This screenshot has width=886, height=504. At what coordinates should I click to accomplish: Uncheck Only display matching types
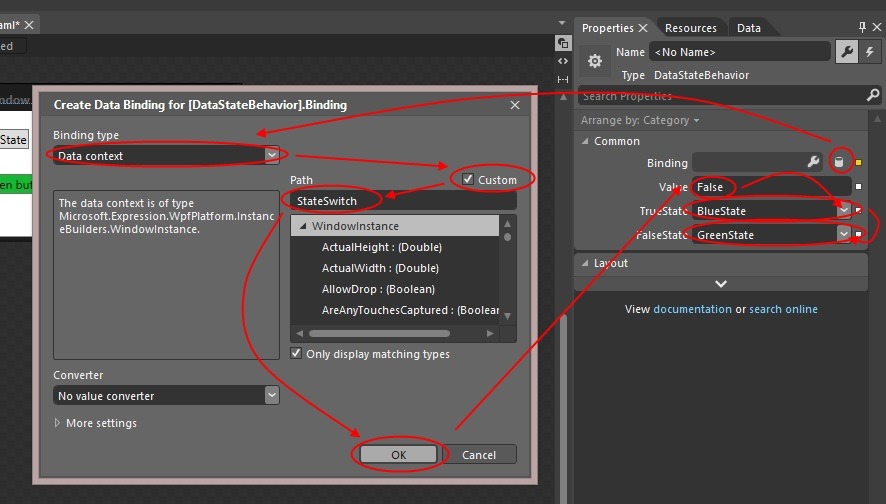pos(296,354)
